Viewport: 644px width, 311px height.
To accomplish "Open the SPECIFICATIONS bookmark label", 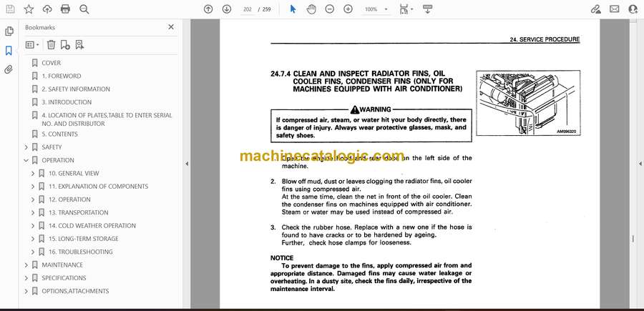I will [x=64, y=278].
